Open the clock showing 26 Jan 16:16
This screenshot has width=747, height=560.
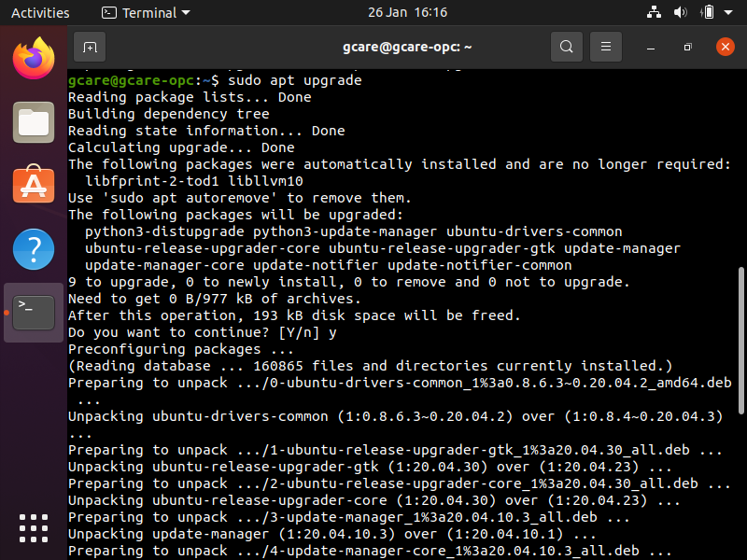point(407,12)
